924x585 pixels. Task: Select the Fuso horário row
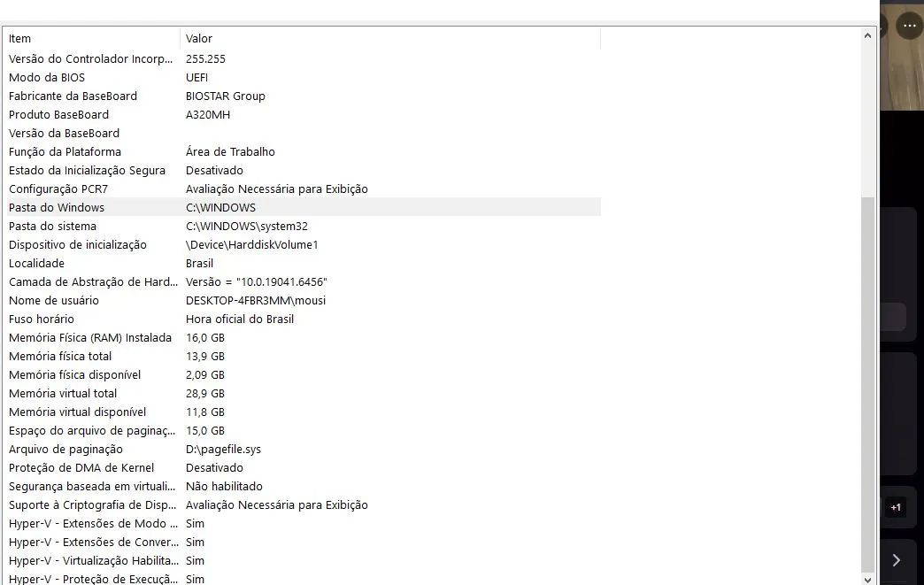point(303,319)
